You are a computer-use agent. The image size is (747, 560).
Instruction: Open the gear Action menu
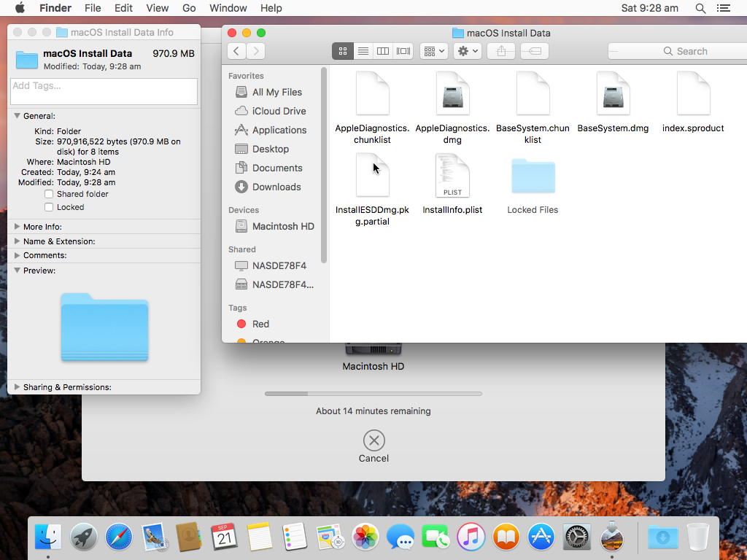pyautogui.click(x=468, y=51)
